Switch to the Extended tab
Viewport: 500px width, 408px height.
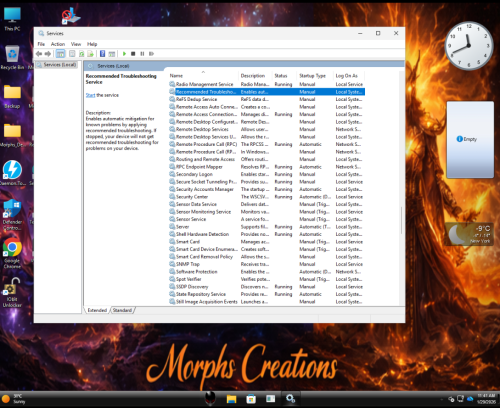point(97,310)
